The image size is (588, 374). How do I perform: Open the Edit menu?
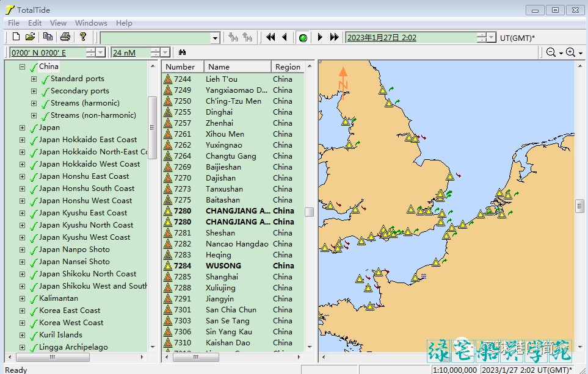[35, 23]
